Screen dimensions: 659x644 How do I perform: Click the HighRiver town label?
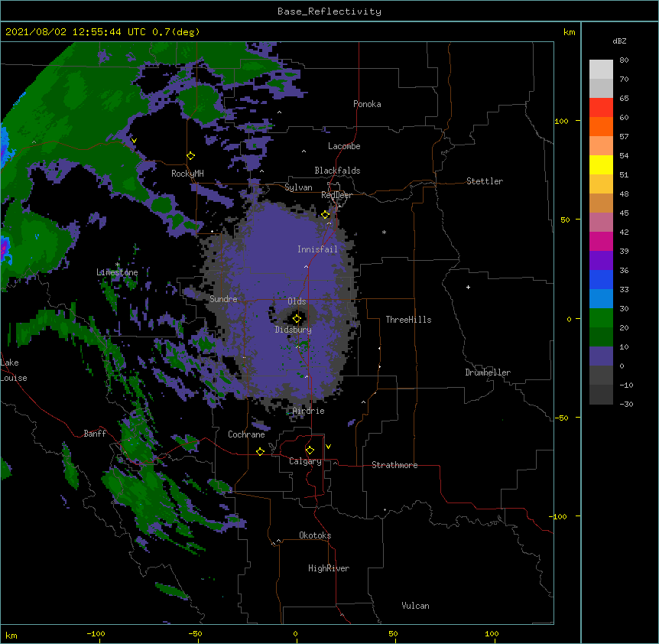pyautogui.click(x=329, y=568)
